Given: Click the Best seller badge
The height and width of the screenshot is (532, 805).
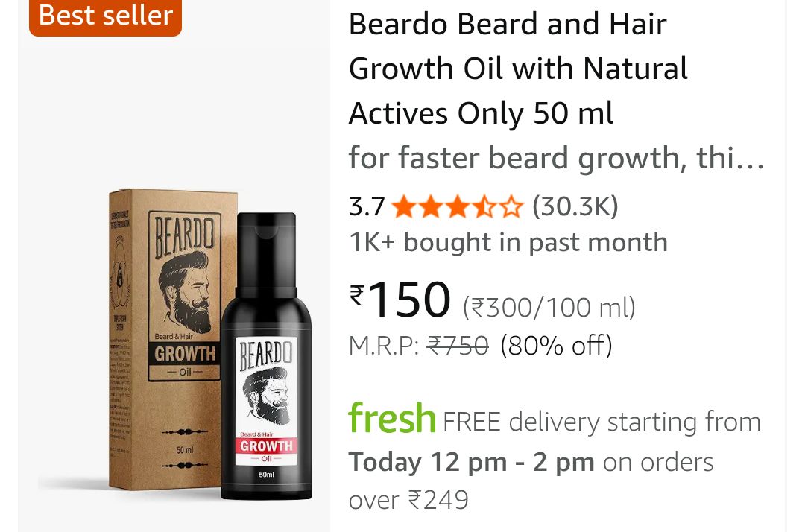Looking at the screenshot, I should pyautogui.click(x=106, y=16).
